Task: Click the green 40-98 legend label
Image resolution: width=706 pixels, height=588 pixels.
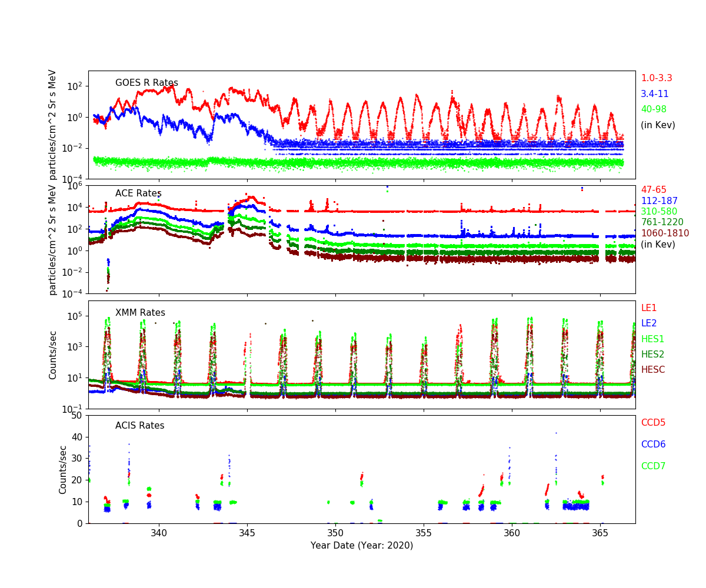Action: click(653, 109)
